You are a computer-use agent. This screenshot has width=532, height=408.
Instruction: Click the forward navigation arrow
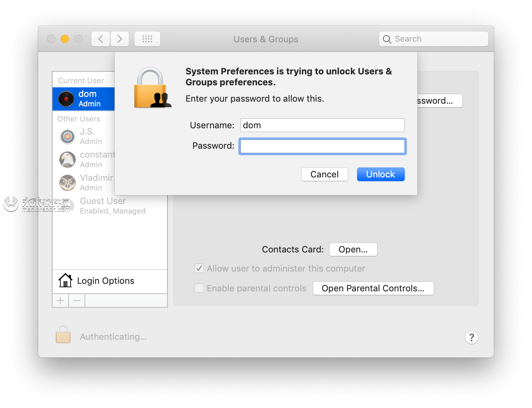[x=120, y=39]
